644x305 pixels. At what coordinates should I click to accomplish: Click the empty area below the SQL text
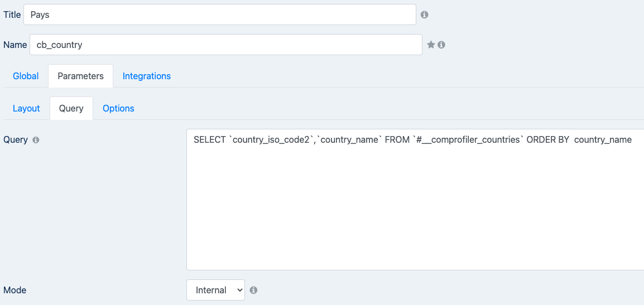click(x=415, y=209)
